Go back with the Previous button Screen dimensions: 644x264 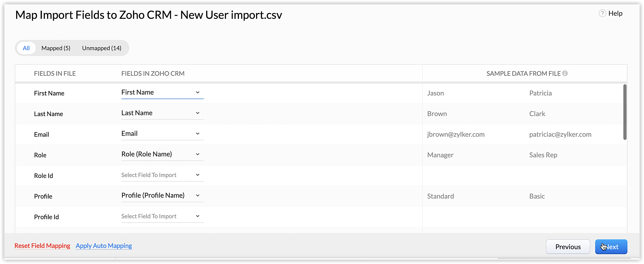click(568, 247)
